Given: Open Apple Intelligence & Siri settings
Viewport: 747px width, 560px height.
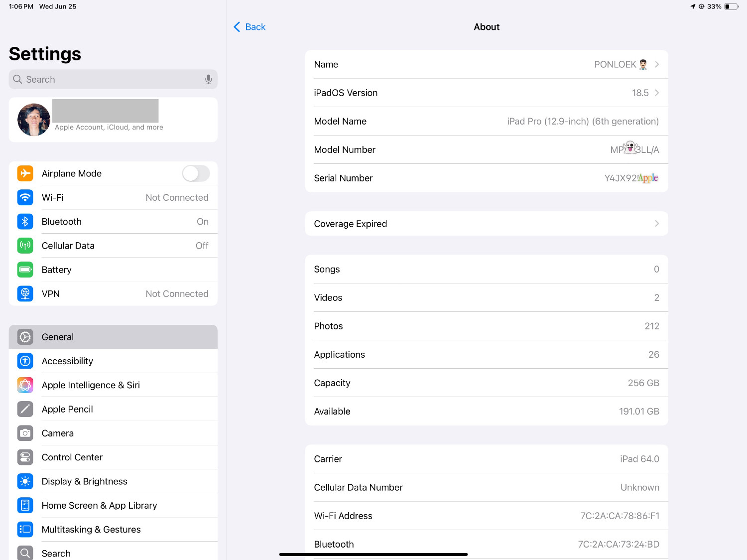Looking at the screenshot, I should [113, 385].
